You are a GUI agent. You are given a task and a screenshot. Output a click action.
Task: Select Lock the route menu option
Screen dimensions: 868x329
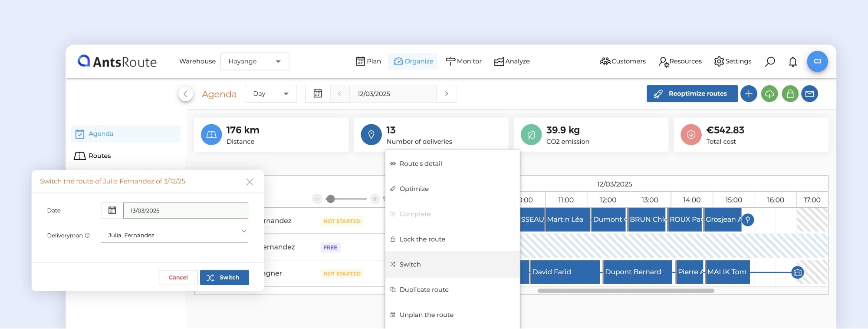pos(422,239)
